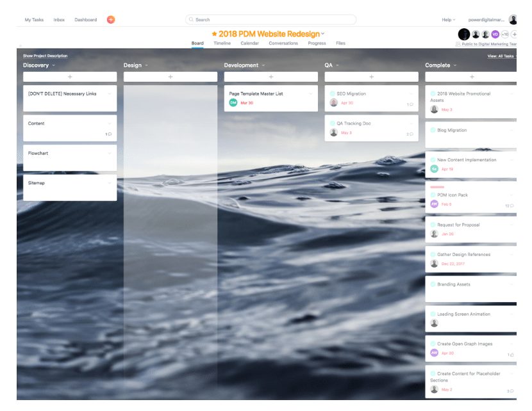Click the Show Project Description link
This screenshot has width=532, height=411.
tap(45, 56)
